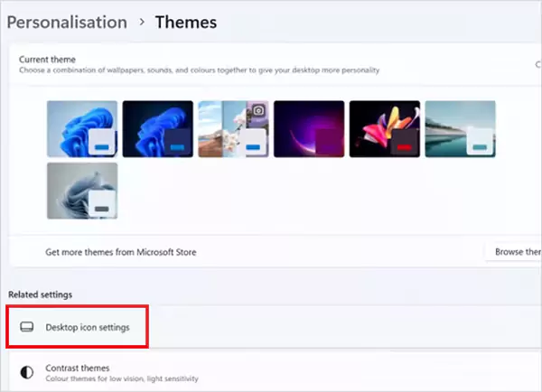Click 'Get more themes from Microsoft Store' text
Viewport: 542px width, 392px height.
(121, 252)
